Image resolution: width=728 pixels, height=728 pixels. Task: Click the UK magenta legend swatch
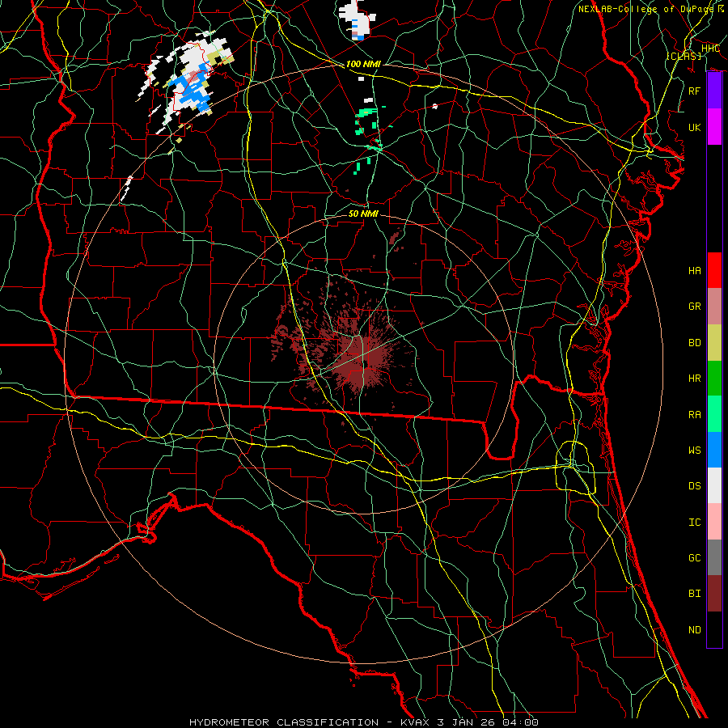point(714,127)
